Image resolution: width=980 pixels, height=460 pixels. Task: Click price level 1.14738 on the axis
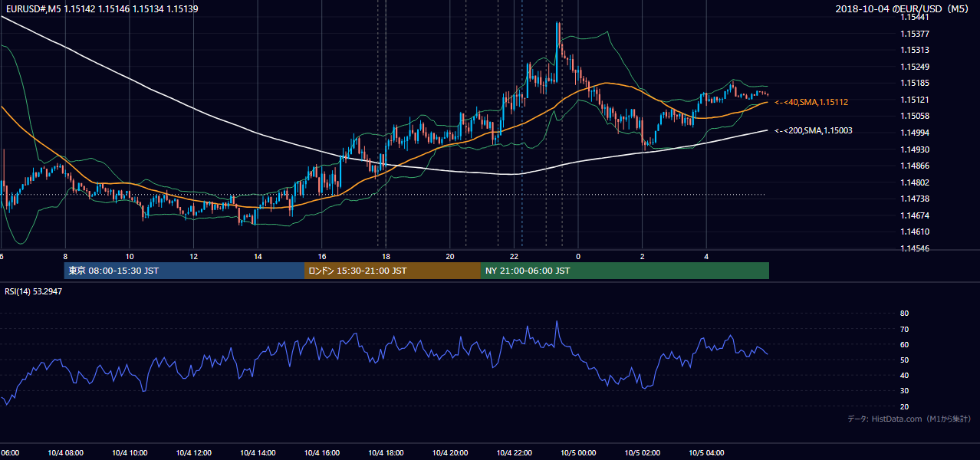(x=914, y=199)
